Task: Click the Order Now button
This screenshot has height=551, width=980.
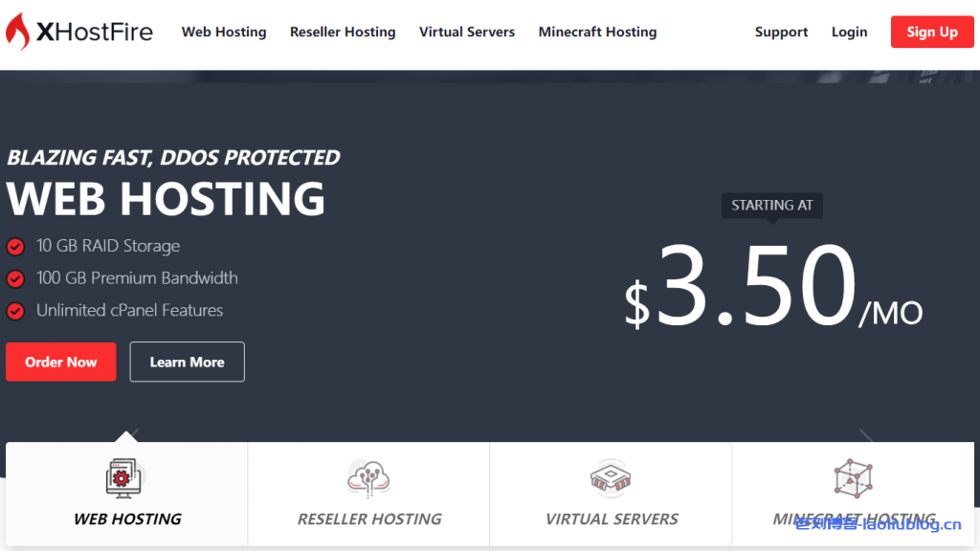Action: 60,362
